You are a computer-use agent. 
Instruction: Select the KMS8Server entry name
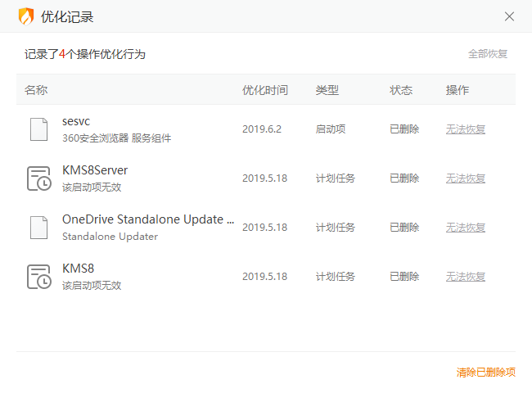coord(95,170)
